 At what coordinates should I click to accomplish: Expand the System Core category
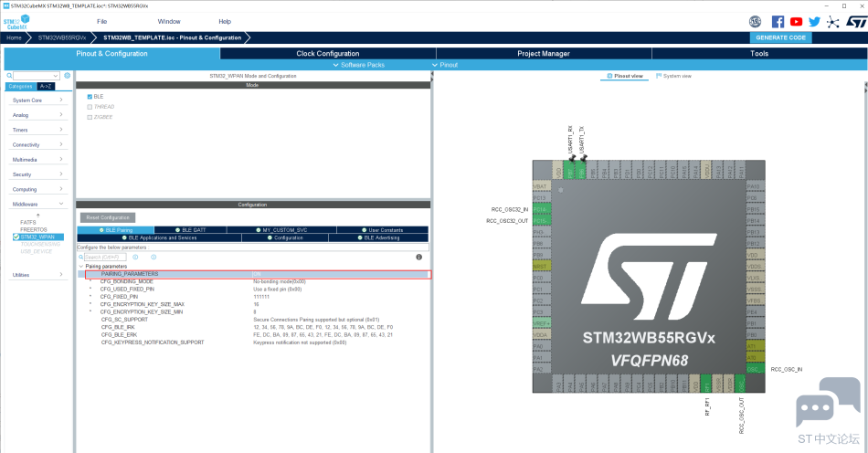(37, 100)
